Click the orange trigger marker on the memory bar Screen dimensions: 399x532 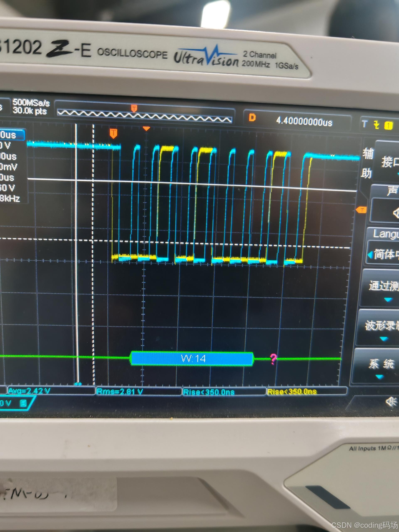click(134, 108)
